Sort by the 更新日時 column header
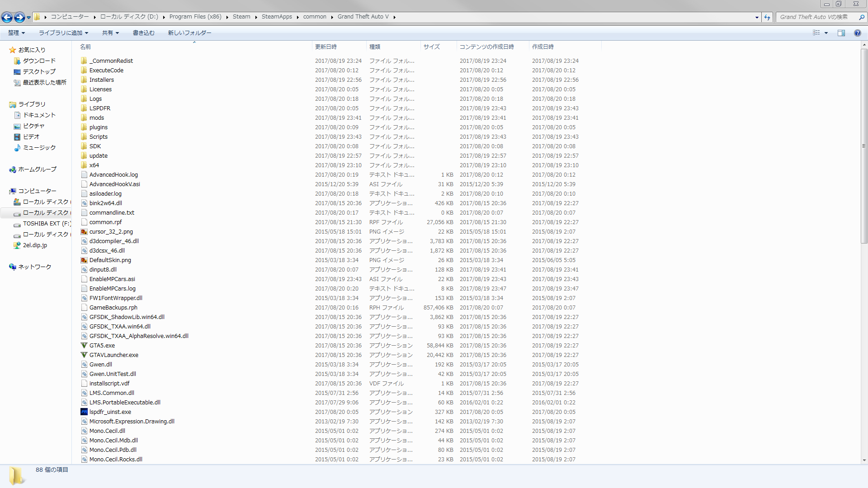Image resolution: width=868 pixels, height=488 pixels. pos(325,47)
